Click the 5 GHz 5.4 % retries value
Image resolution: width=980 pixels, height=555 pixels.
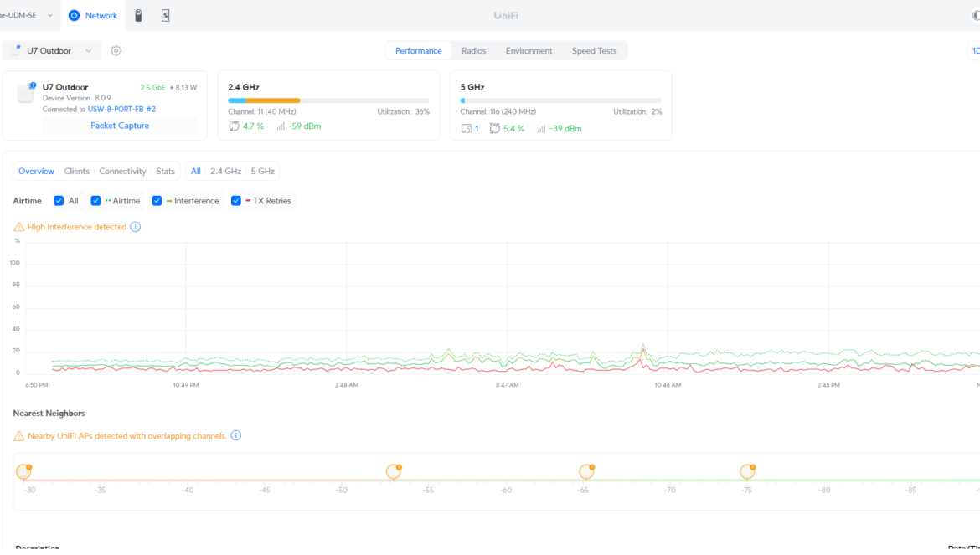pyautogui.click(x=513, y=129)
